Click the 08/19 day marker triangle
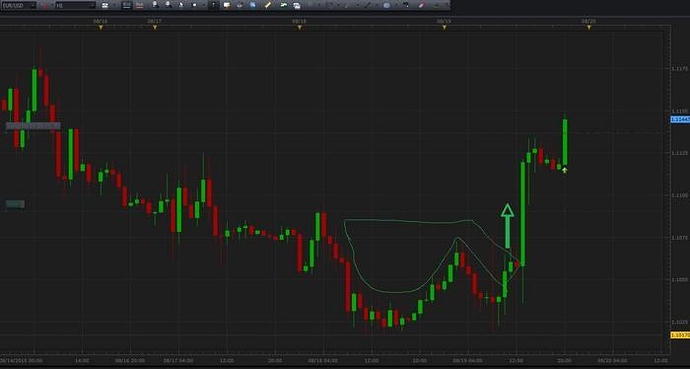Image resolution: width=690 pixels, height=369 pixels. [444, 27]
